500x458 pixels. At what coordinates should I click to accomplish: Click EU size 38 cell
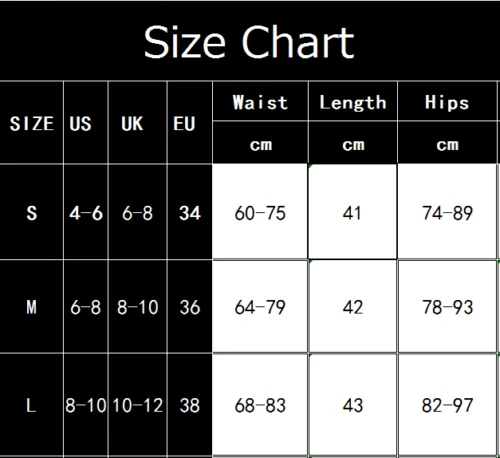[190, 405]
